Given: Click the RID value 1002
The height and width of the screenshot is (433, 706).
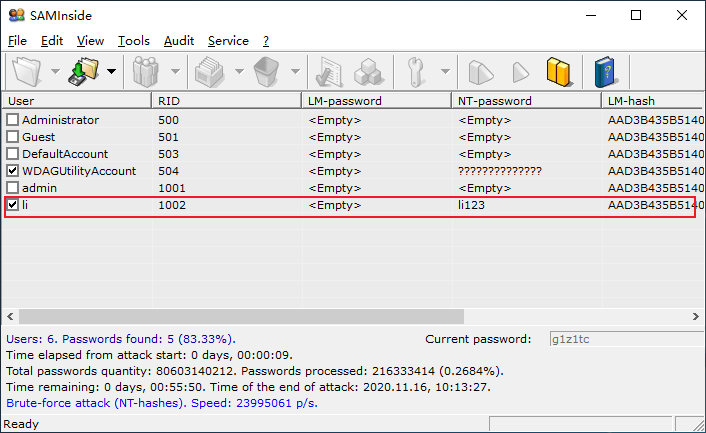Looking at the screenshot, I should point(172,205).
